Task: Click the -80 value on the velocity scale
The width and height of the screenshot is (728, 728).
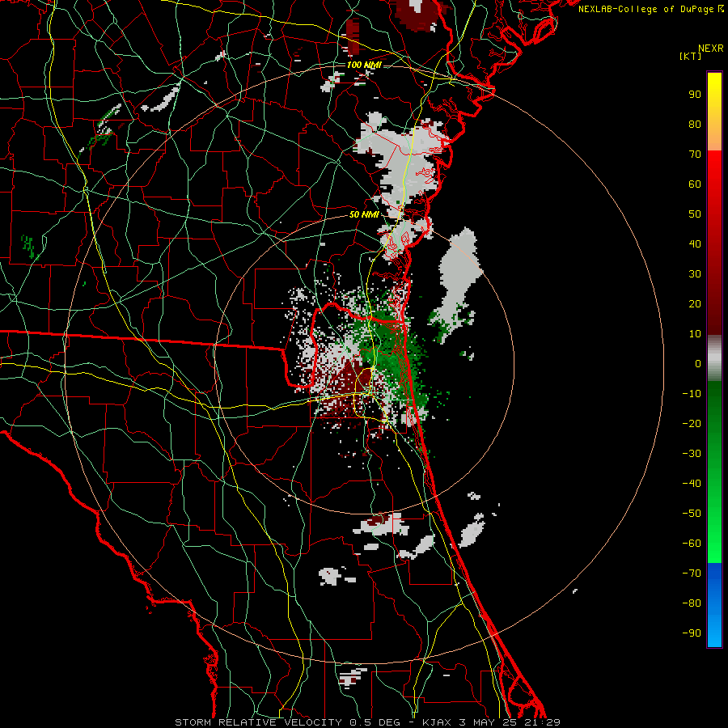Action: click(x=692, y=603)
